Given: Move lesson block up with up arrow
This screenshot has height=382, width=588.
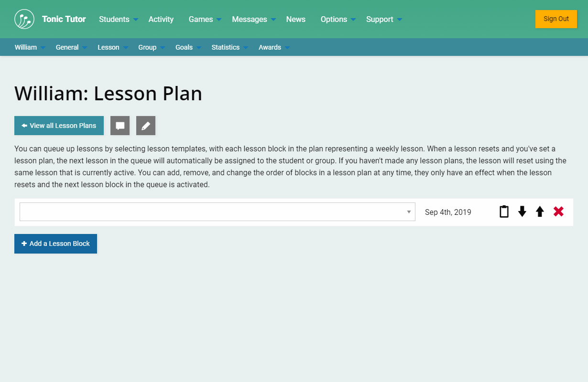Looking at the screenshot, I should click(x=540, y=212).
